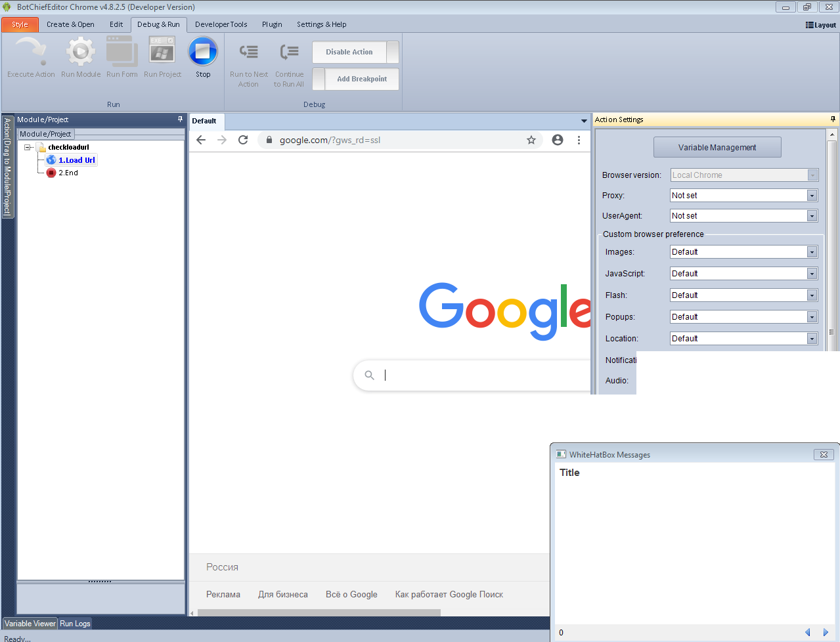
Task: Click the Action Settings vertical scrollbar
Action: point(831,230)
